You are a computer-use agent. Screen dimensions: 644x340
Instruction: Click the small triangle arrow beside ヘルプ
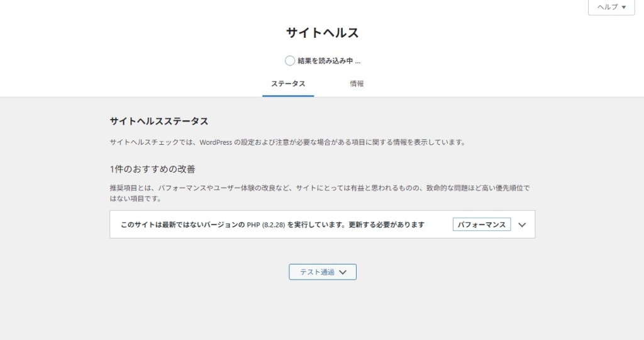coord(624,8)
